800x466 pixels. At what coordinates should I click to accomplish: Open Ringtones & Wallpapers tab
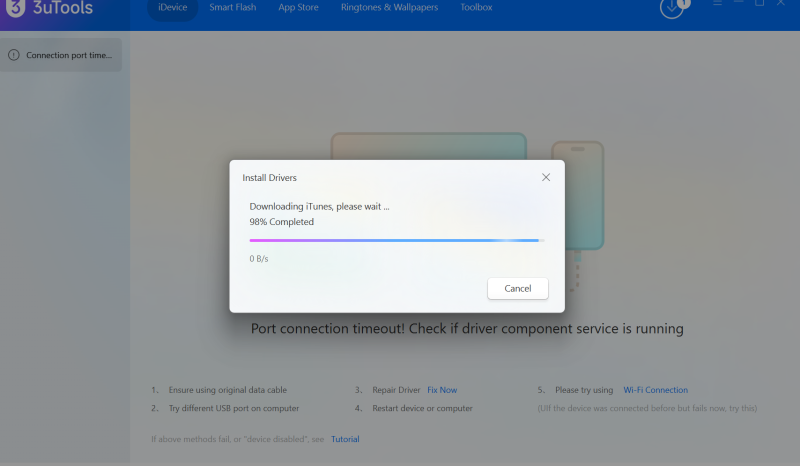pos(389,8)
